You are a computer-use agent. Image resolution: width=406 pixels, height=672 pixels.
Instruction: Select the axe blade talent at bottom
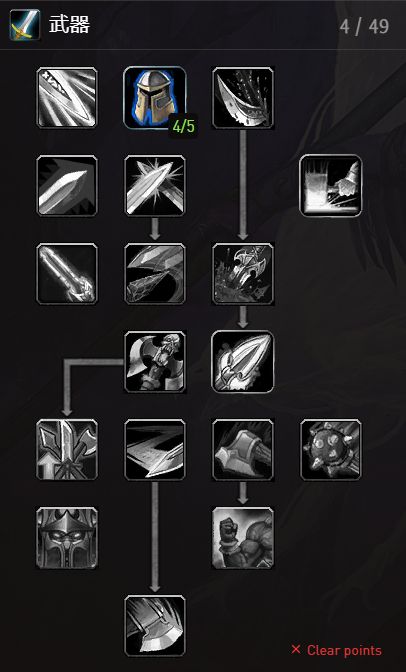[155, 626]
